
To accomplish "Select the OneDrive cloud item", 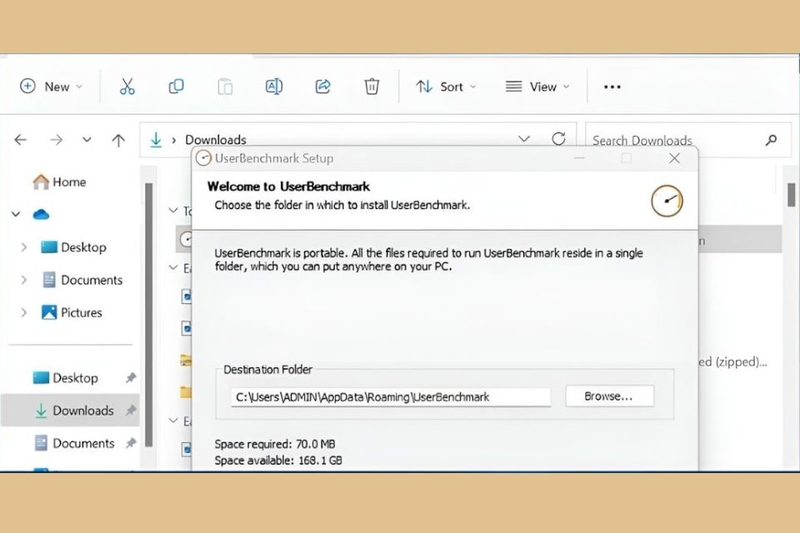I will click(x=41, y=215).
